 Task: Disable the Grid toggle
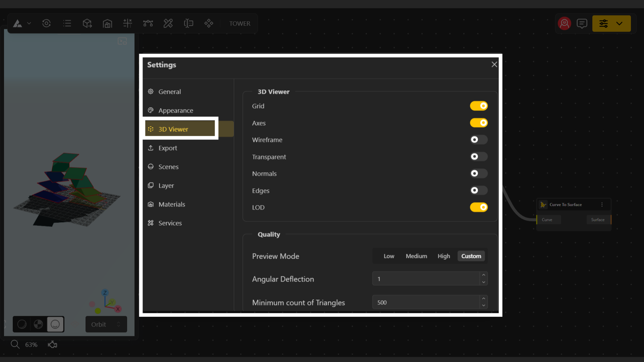tap(479, 106)
